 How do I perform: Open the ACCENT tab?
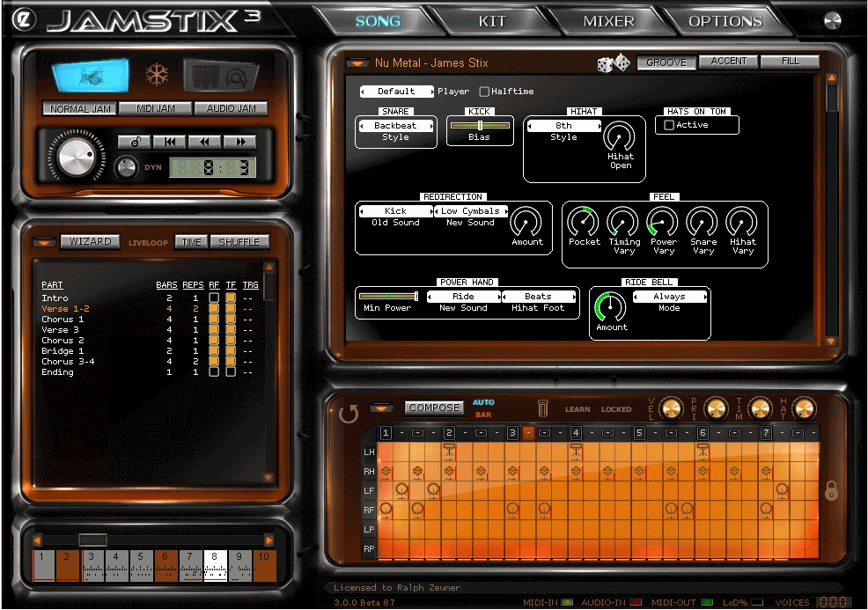point(728,61)
